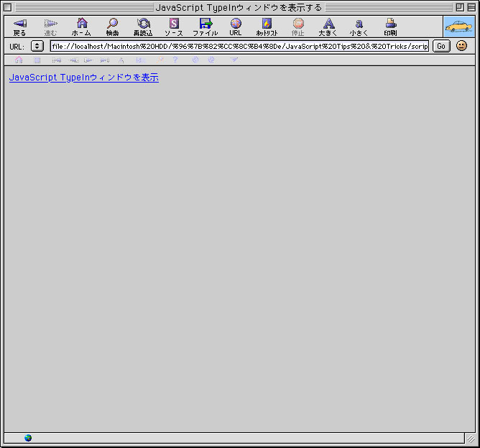Reload the page with 再読込
The height and width of the screenshot is (448, 480).
click(143, 27)
